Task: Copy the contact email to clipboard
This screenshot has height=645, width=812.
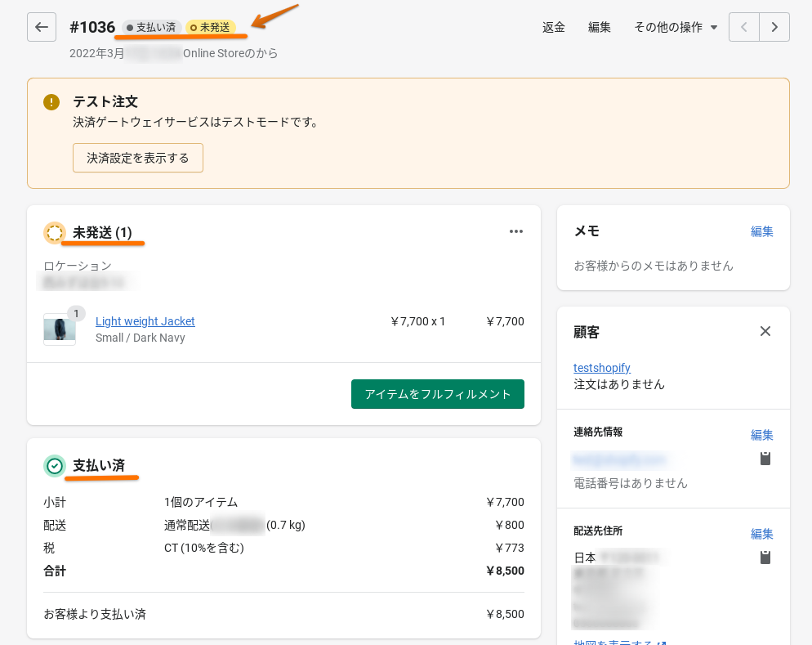Action: click(x=765, y=459)
